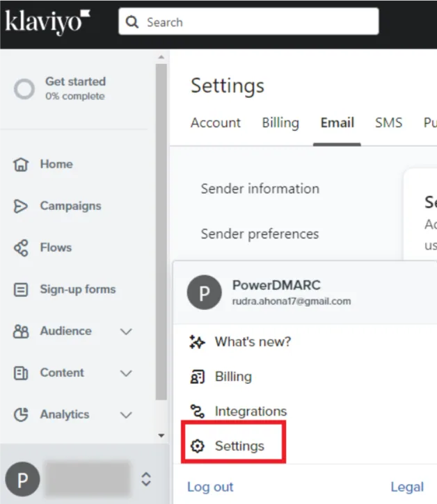Expand the Audience chevron

(126, 332)
